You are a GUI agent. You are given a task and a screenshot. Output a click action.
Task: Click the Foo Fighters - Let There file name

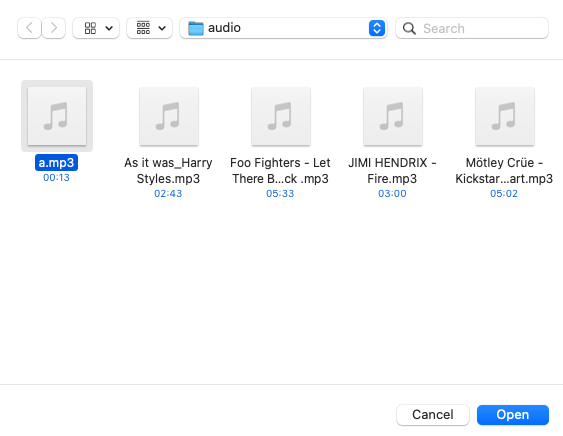pos(280,171)
